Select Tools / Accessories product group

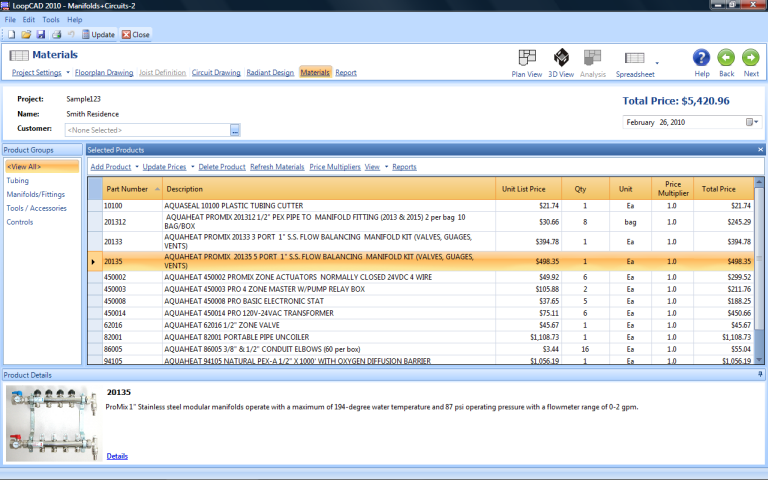(36, 208)
